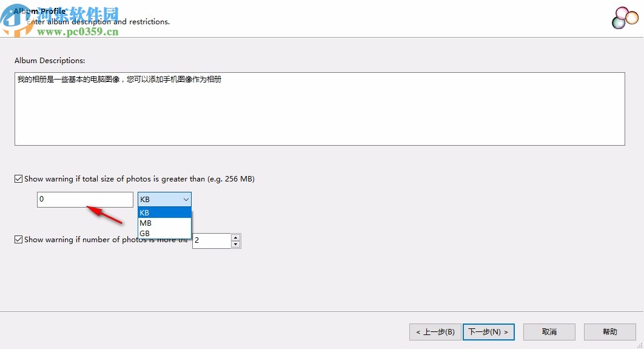Click the Album Descriptions text area
This screenshot has width=644, height=349.
pyautogui.click(x=320, y=109)
